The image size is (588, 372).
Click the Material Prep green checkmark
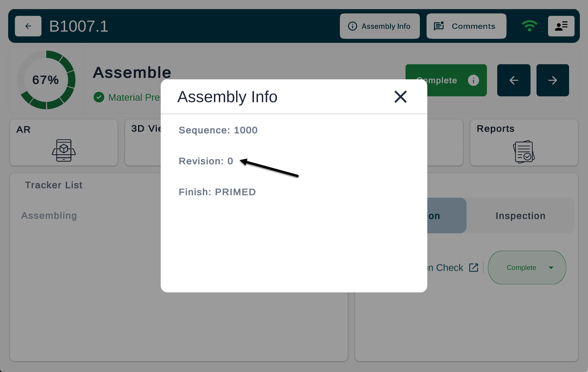point(99,97)
